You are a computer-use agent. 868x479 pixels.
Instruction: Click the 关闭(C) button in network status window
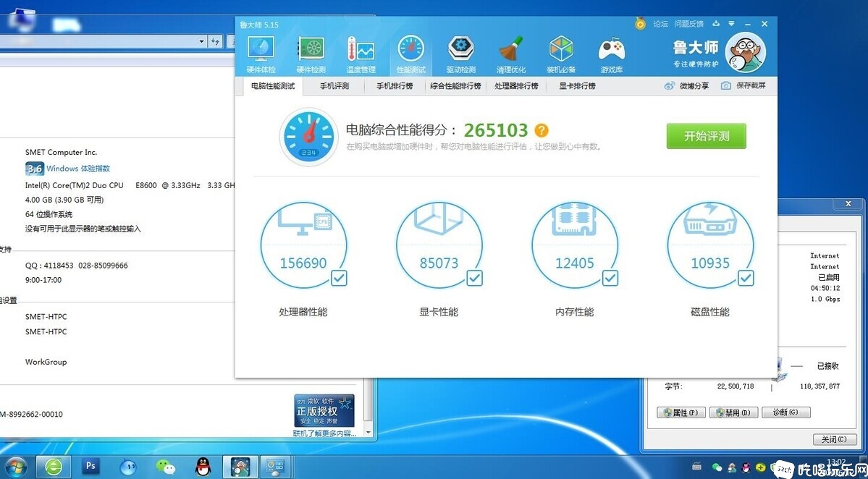click(834, 440)
